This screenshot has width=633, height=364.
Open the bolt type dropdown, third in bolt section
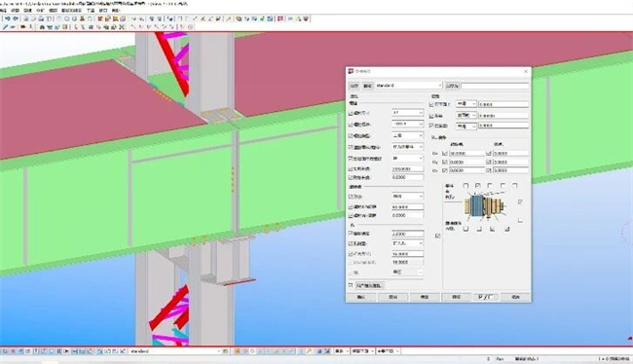pyautogui.click(x=407, y=135)
